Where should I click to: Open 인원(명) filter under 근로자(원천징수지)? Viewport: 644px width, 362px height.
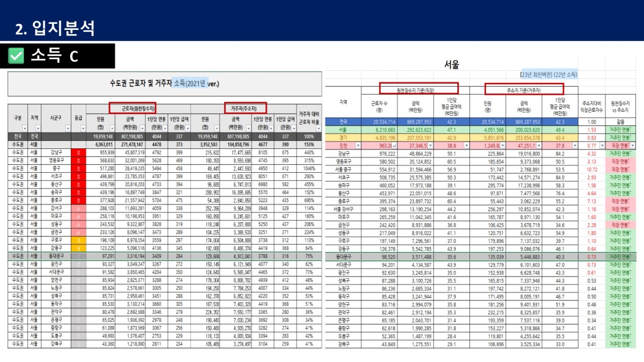click(112, 129)
